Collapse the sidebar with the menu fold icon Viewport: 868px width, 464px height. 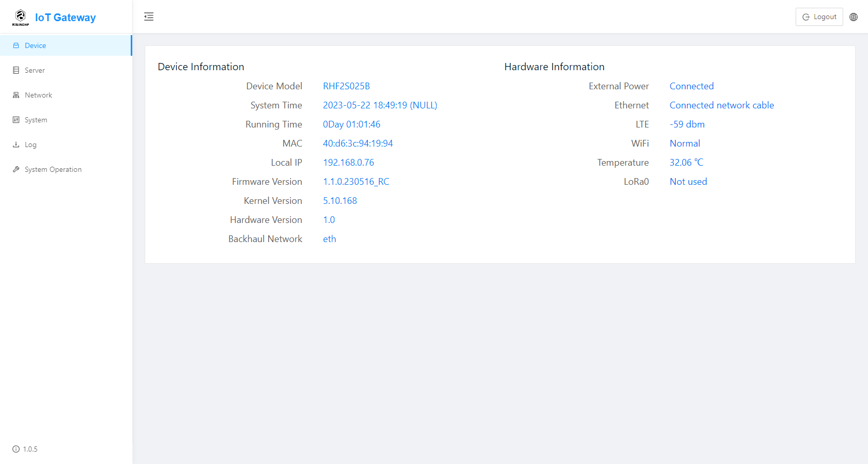(x=149, y=17)
